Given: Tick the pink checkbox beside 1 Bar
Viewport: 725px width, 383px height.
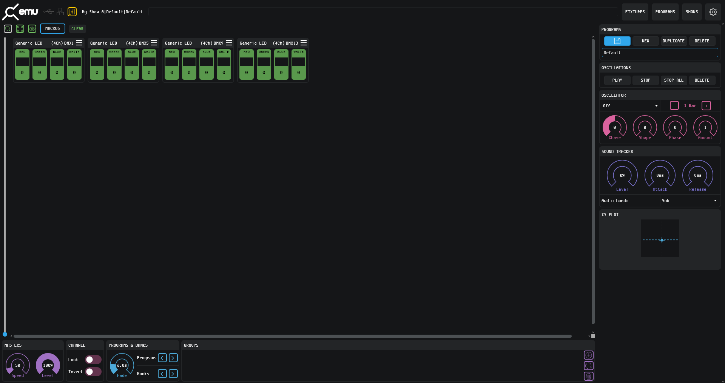Looking at the screenshot, I should [x=674, y=106].
